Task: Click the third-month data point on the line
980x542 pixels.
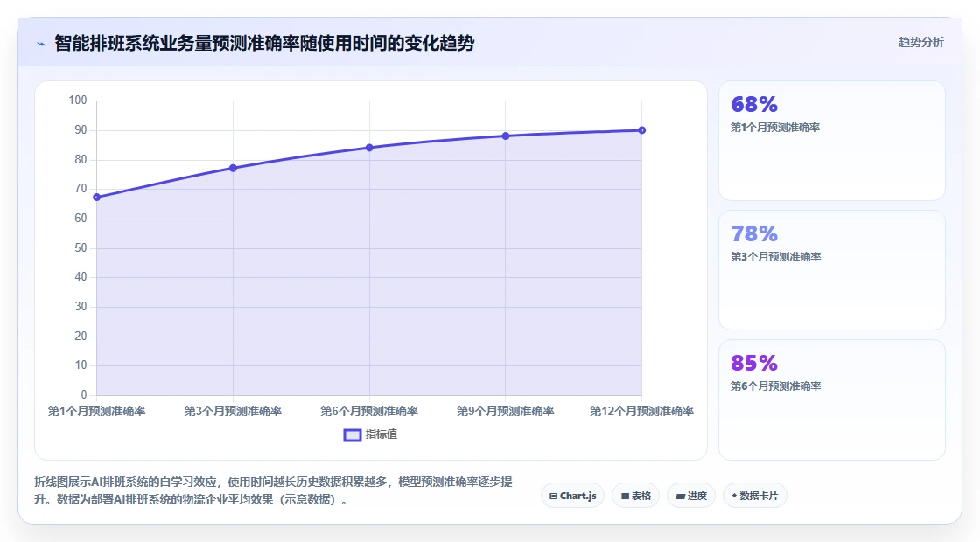Action: (x=233, y=168)
